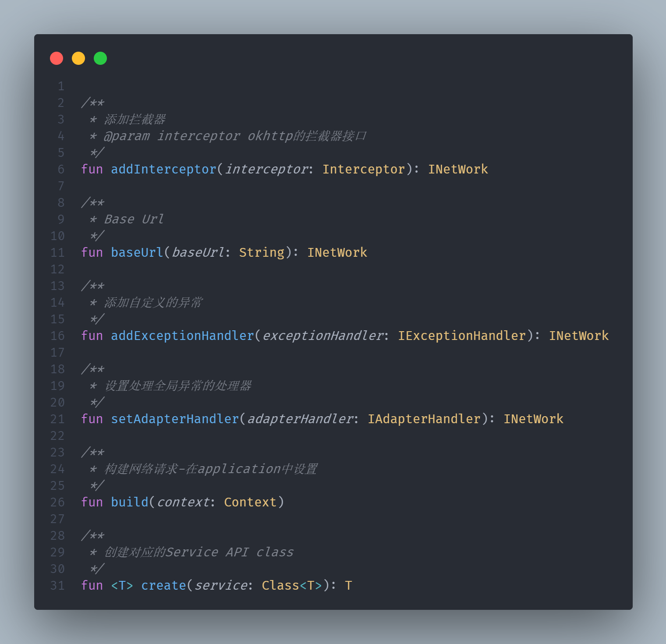Image resolution: width=666 pixels, height=644 pixels.
Task: Click the IAdapterHandler type name
Action: [x=424, y=419]
